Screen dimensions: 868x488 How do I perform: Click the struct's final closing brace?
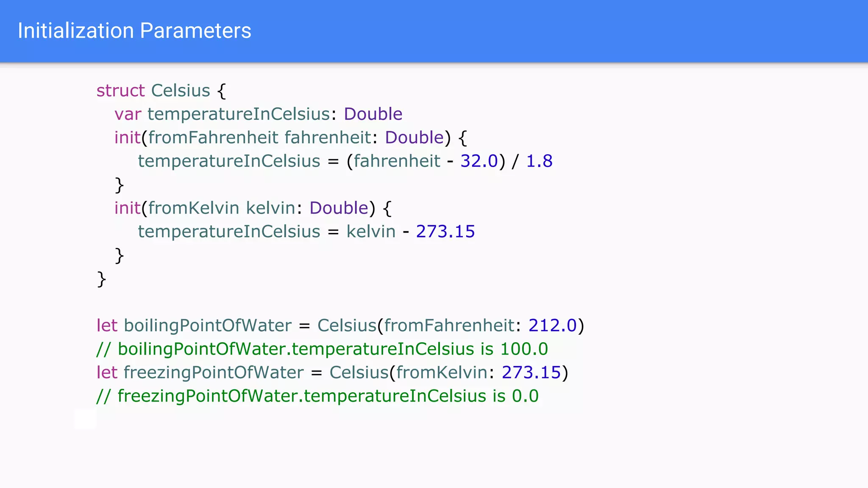tap(101, 280)
